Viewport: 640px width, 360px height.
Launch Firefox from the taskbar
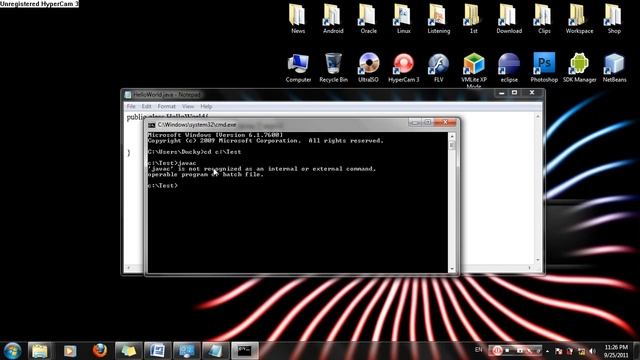point(99,351)
